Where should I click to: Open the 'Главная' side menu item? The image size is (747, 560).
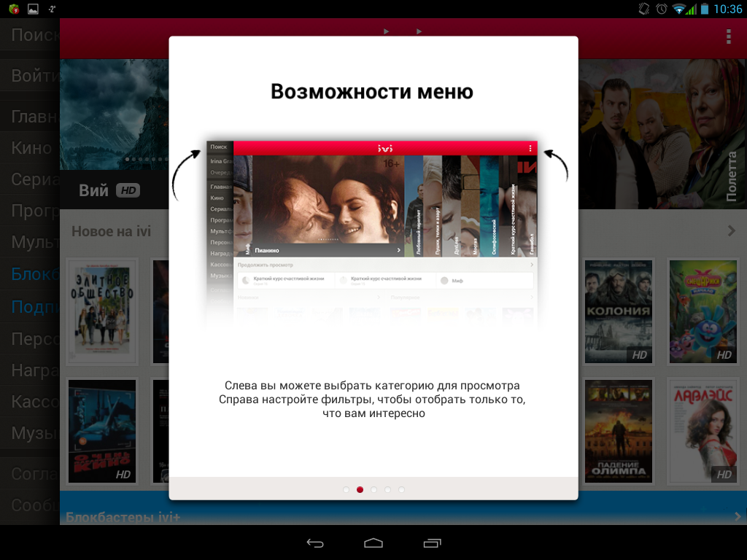click(x=30, y=116)
